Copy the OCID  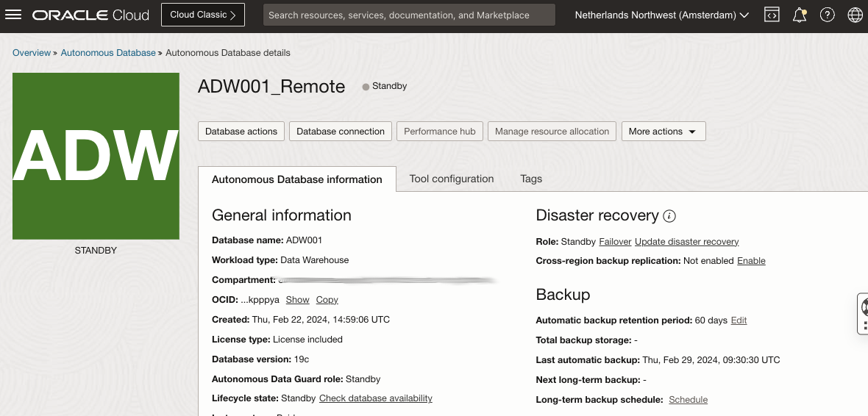327,300
